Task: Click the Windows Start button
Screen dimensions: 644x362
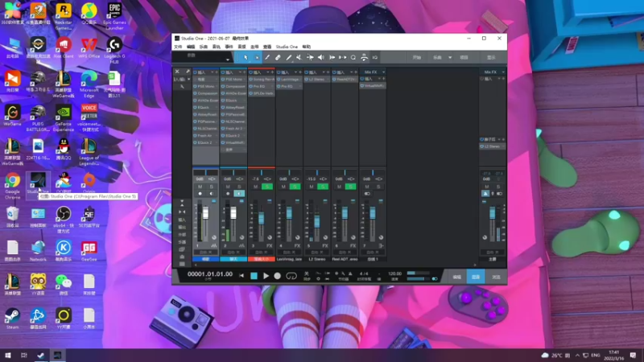Action: (x=7, y=355)
